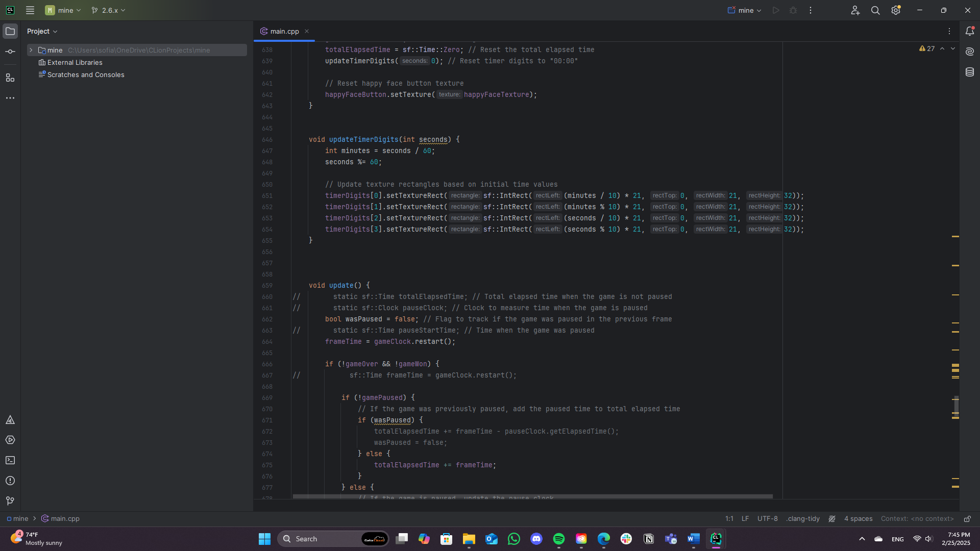Open the Services tool window icon

10,440
